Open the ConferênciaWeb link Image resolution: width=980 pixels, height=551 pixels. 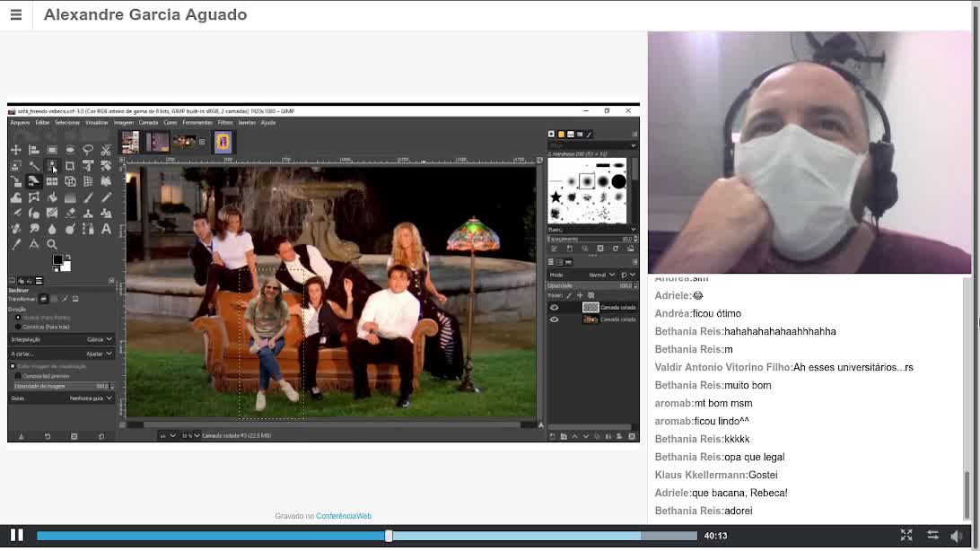pyautogui.click(x=344, y=516)
